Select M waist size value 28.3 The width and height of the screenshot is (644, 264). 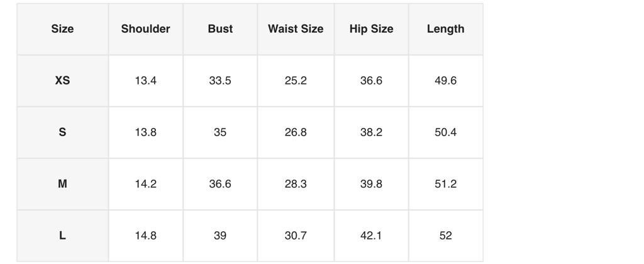coord(296,184)
